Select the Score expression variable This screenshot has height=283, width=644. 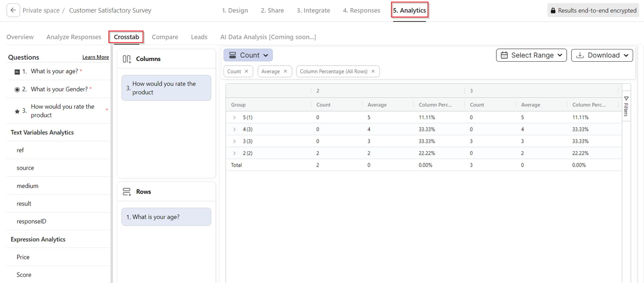tap(24, 275)
